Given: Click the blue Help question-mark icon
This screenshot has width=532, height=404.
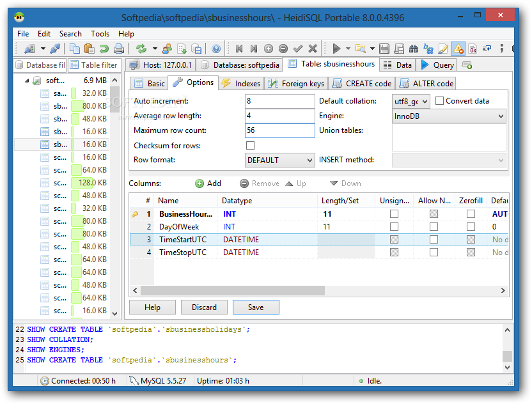Looking at the screenshot, I should pos(215,49).
